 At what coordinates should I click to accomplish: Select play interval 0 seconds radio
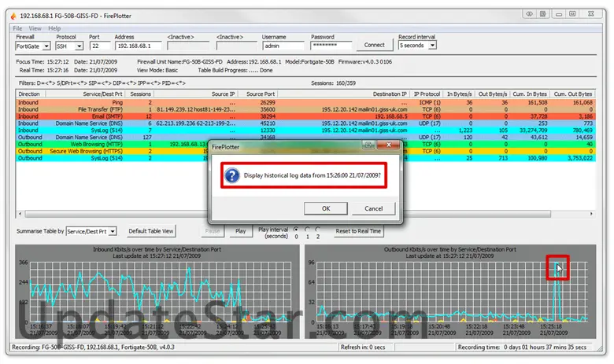[296, 230]
